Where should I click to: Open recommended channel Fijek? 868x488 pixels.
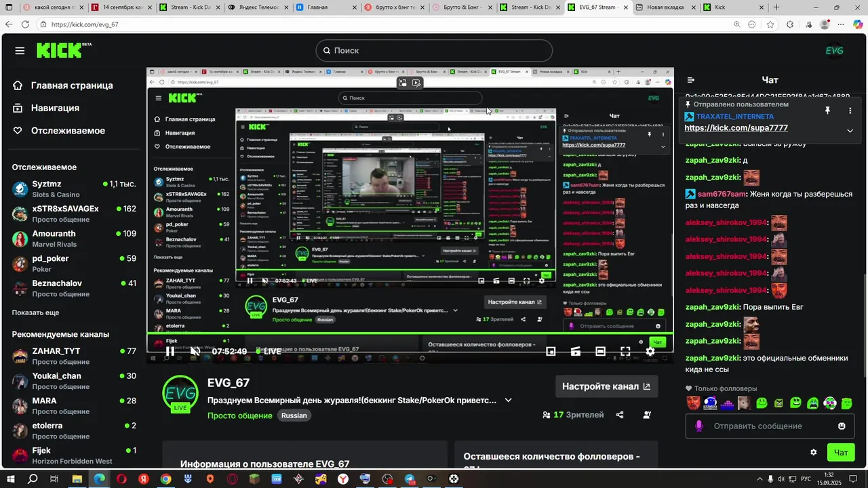point(74,455)
